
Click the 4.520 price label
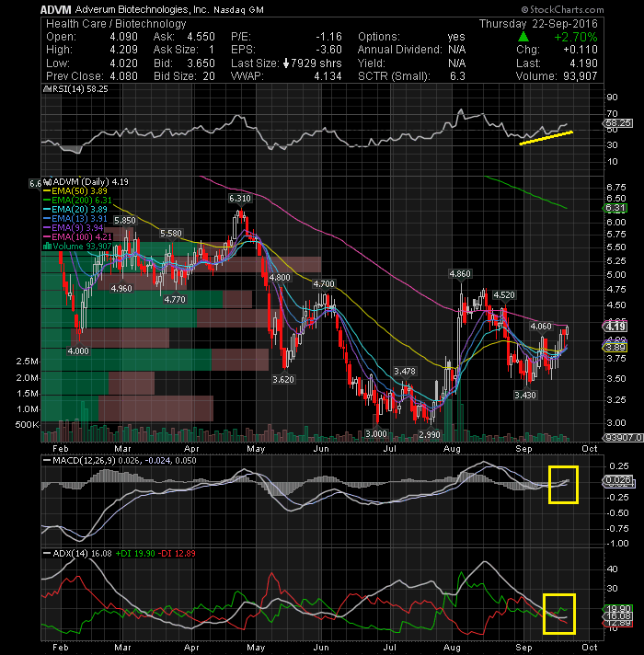[x=503, y=295]
